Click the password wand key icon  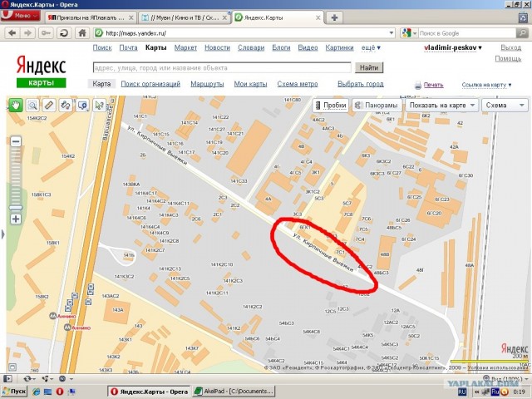(x=46, y=33)
